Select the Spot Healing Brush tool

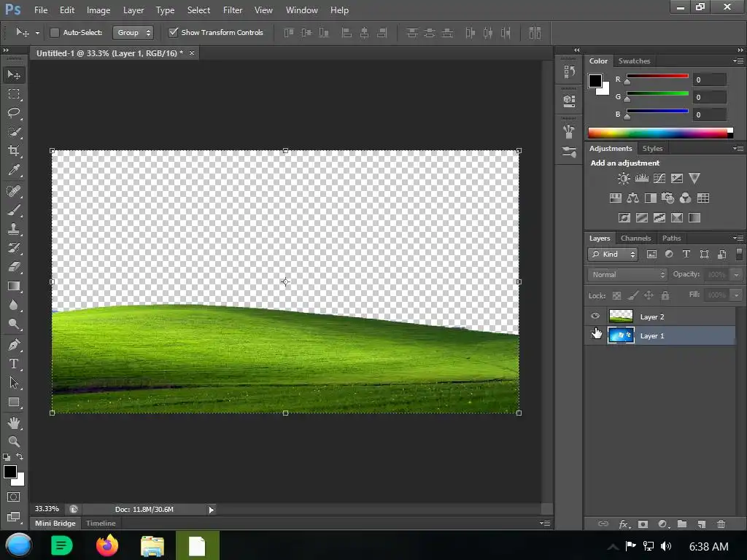pyautogui.click(x=14, y=191)
